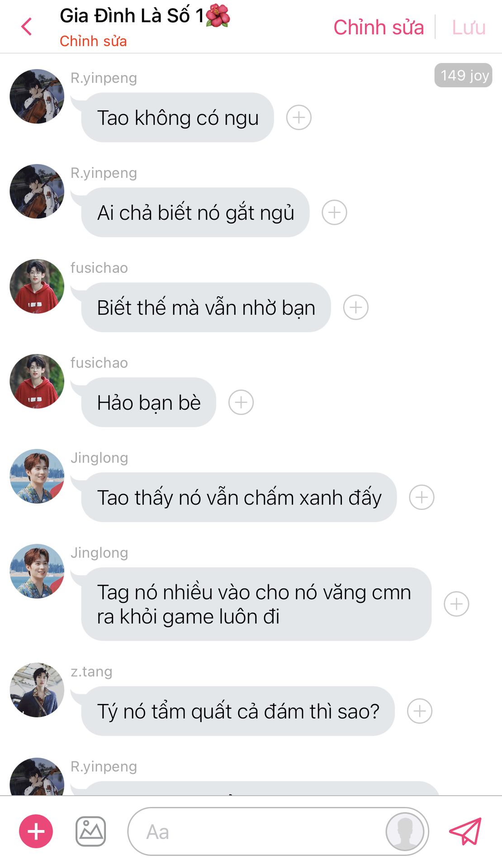
Task: Click plus after "Tý nó tẩm quất" message
Action: coord(420,711)
